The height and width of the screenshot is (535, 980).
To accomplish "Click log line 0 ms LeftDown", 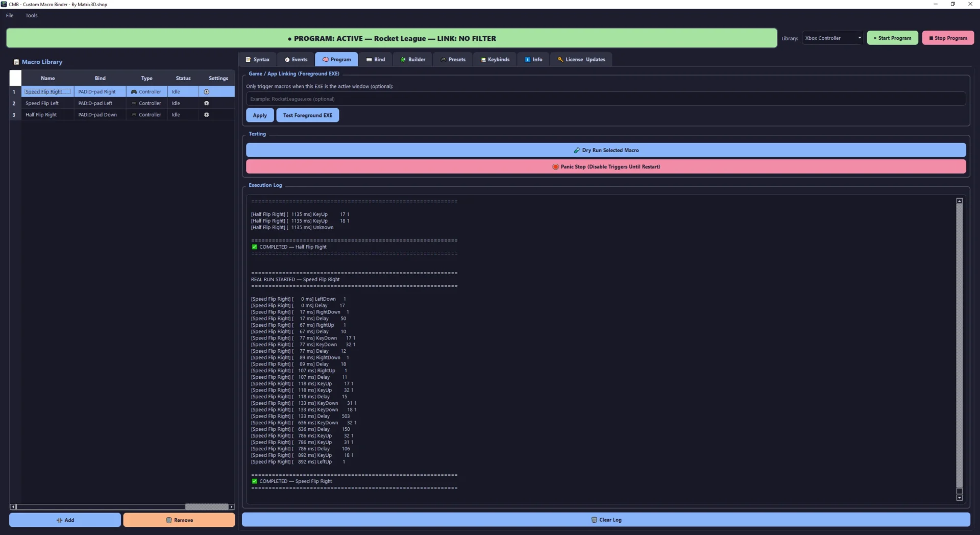I will click(x=298, y=299).
